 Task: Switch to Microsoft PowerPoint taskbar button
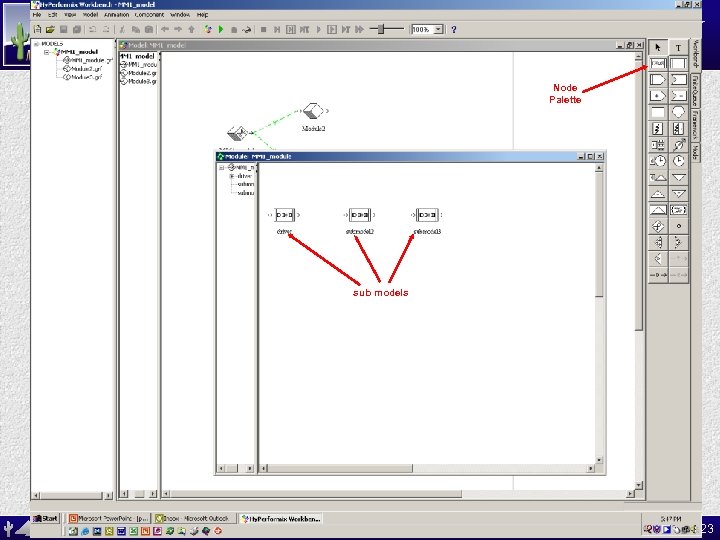pos(109,518)
